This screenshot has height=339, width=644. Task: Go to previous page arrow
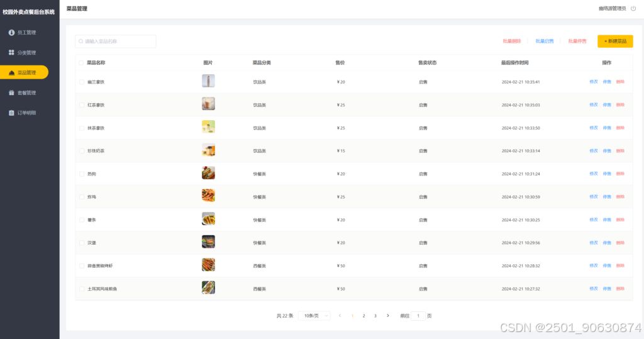tap(340, 316)
